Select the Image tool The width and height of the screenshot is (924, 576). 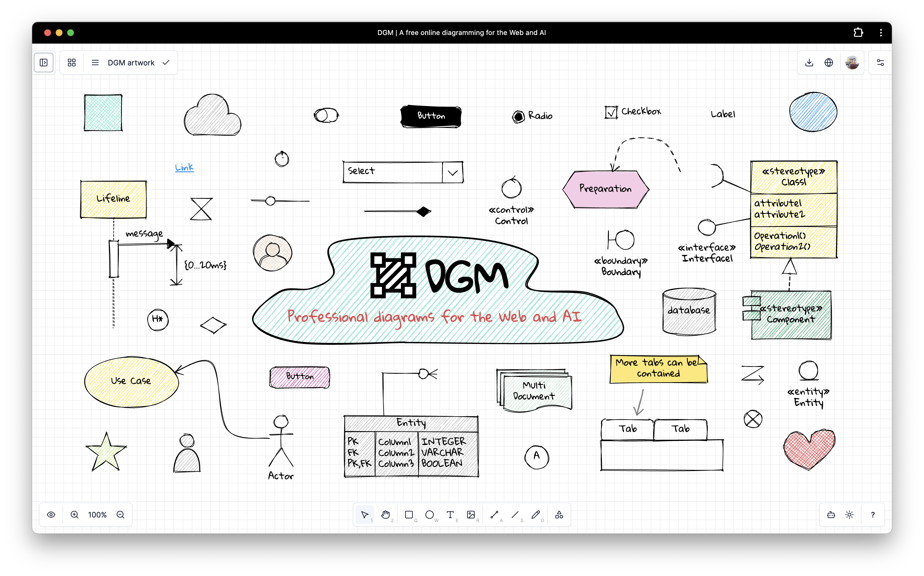coord(471,515)
